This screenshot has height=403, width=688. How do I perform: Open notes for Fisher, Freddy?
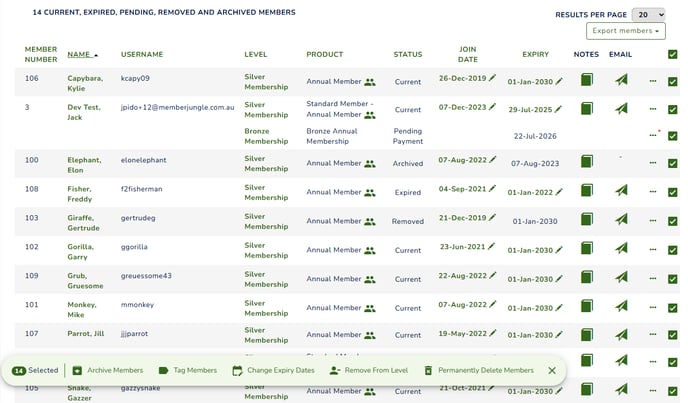[587, 191]
